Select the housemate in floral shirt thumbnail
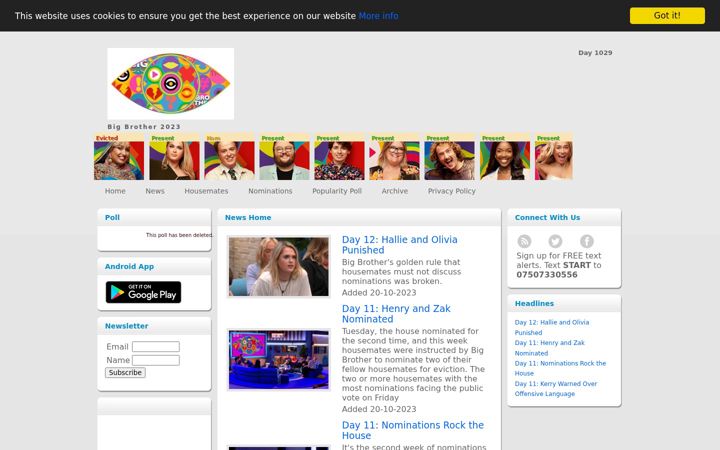720x450 pixels. coord(339,157)
